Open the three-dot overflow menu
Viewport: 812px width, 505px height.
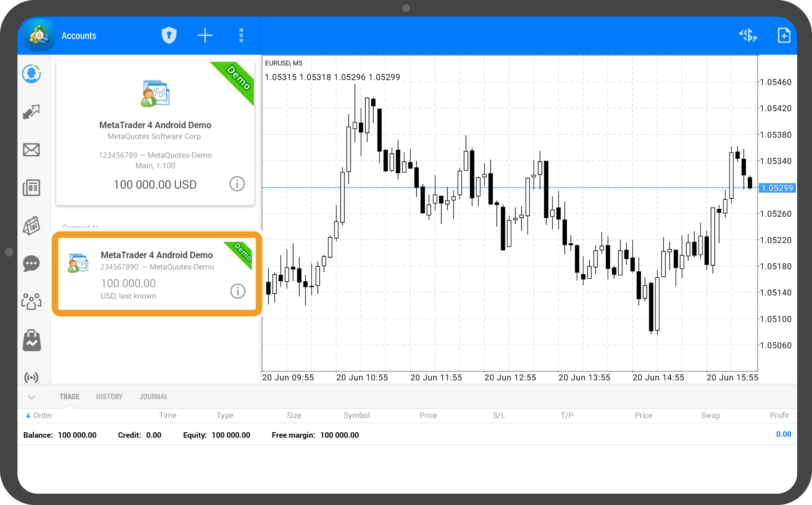coord(241,35)
